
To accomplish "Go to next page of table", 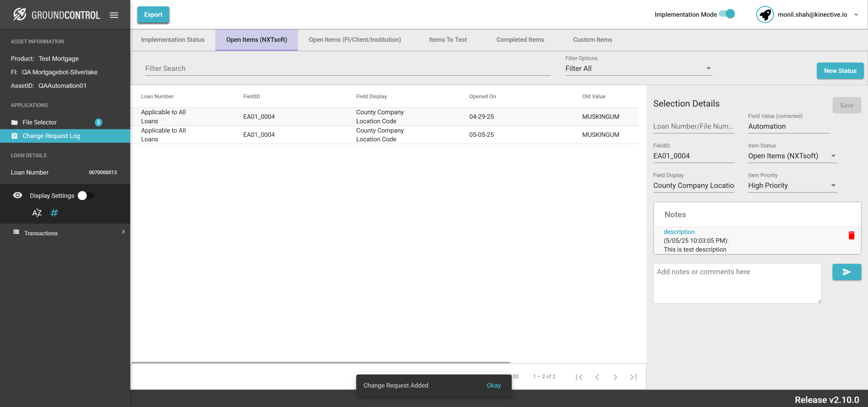I will [x=615, y=377].
